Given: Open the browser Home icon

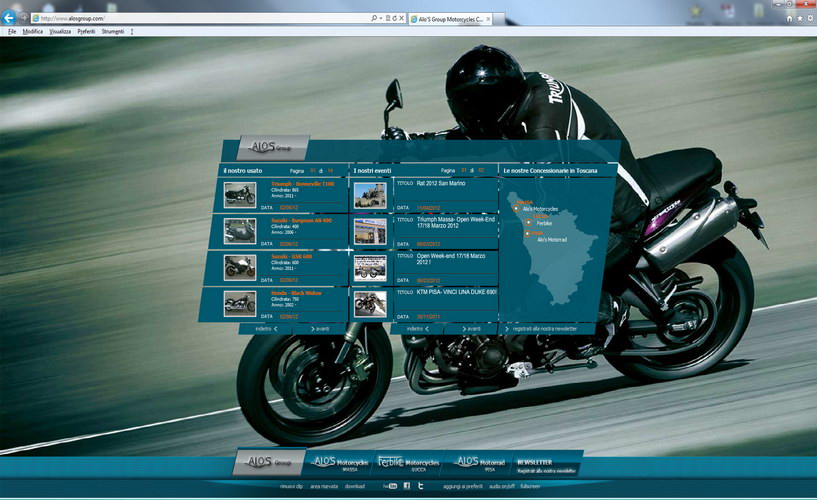Looking at the screenshot, I should coord(789,18).
